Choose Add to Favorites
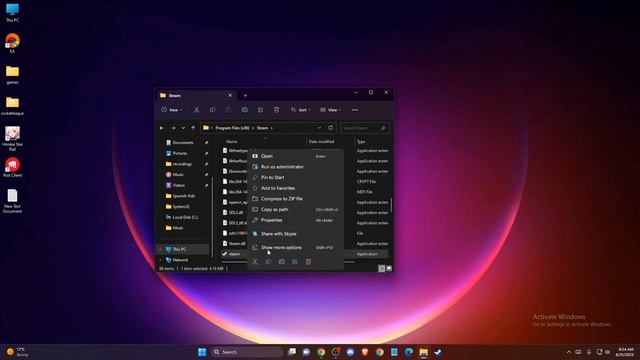 [296, 188]
